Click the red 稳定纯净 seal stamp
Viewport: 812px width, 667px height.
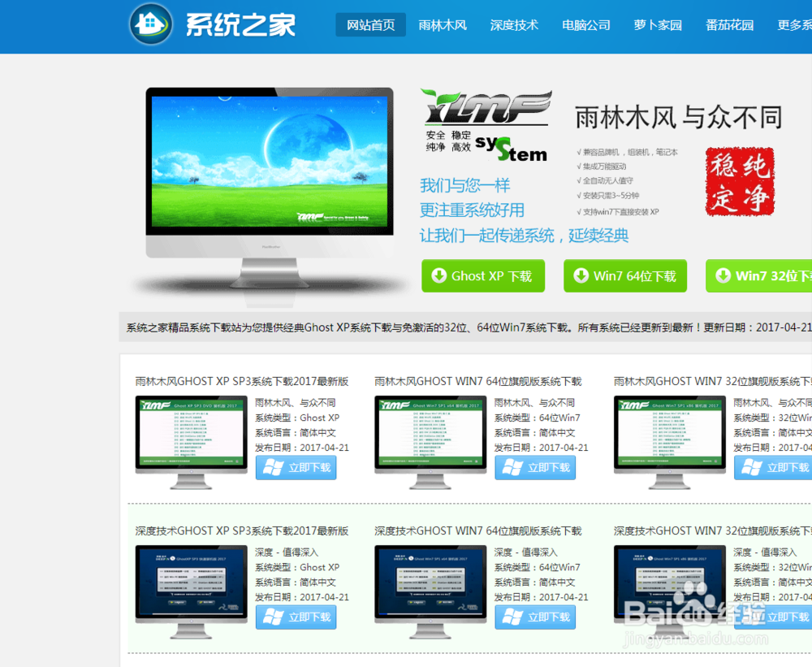pos(740,181)
